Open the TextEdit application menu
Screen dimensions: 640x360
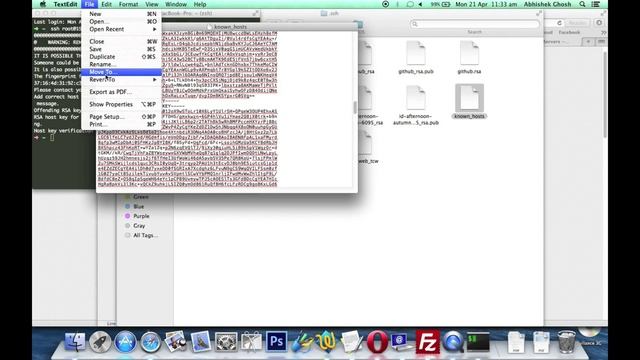click(65, 4)
